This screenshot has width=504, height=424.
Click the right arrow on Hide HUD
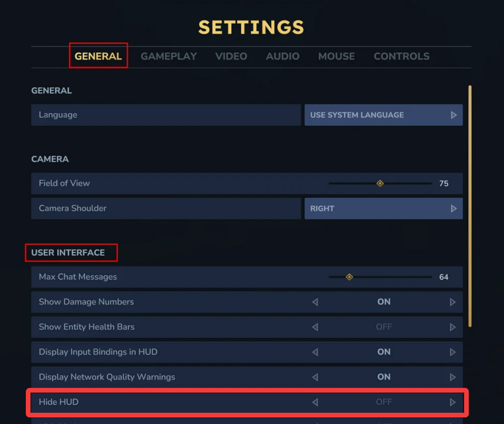(x=452, y=402)
